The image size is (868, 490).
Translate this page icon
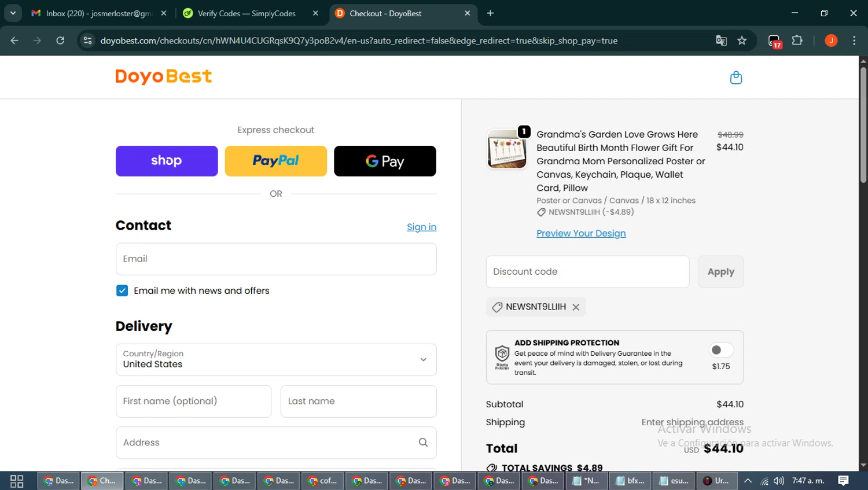pos(721,40)
